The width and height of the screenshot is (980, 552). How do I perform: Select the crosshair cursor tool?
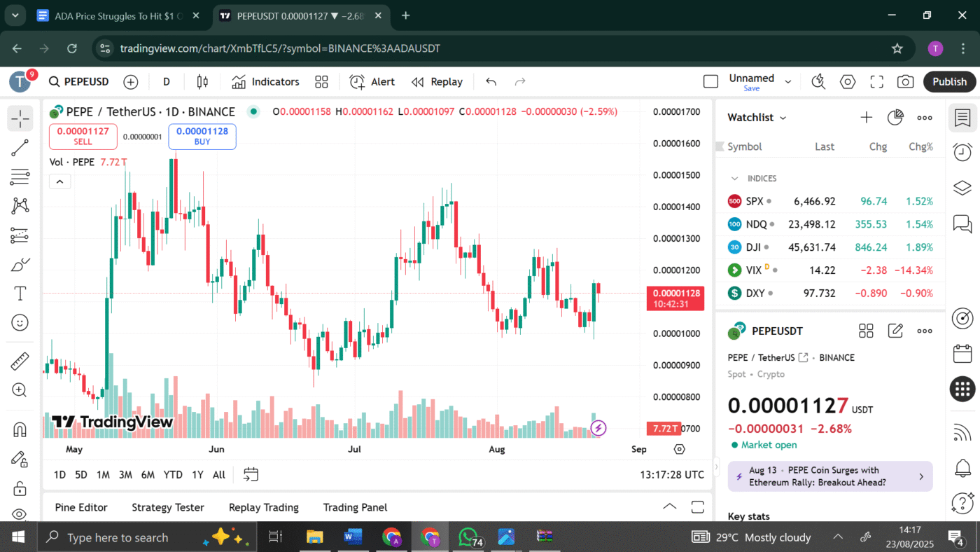(20, 118)
